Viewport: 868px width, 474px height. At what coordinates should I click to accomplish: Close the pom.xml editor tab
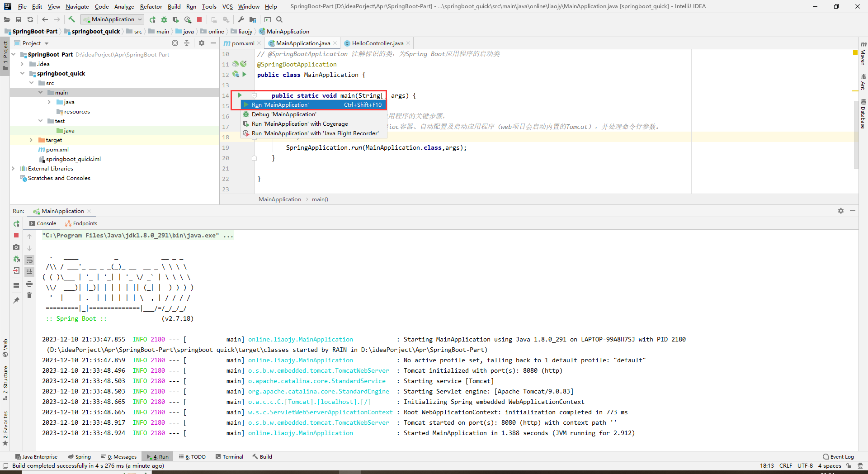click(259, 43)
